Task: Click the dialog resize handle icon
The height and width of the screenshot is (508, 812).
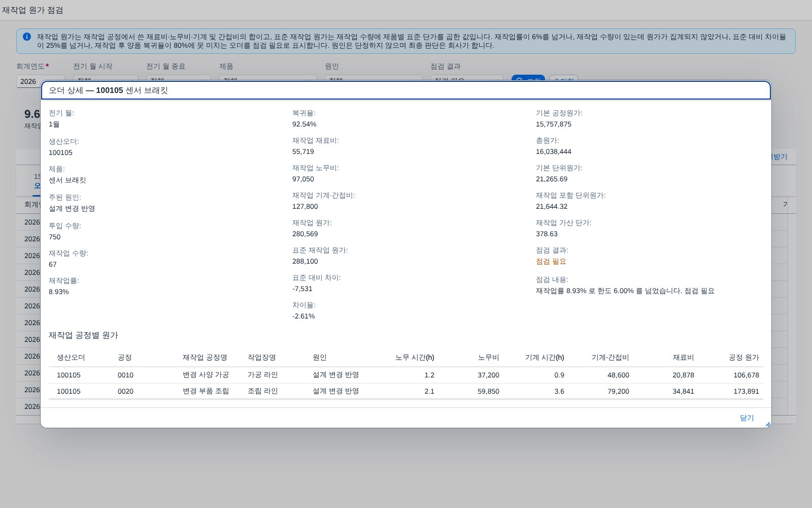Action: [x=767, y=424]
